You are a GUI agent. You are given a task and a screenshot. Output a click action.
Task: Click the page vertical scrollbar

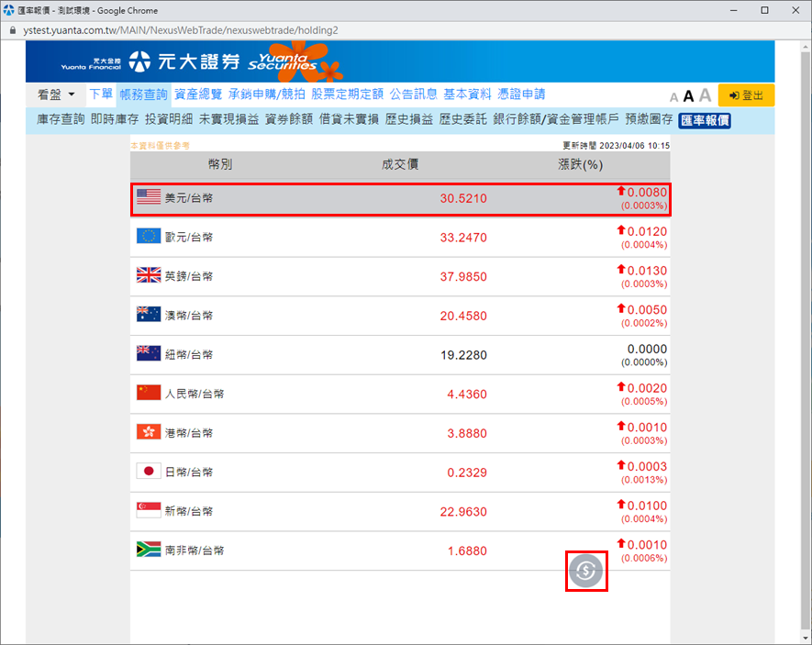pyautogui.click(x=805, y=341)
